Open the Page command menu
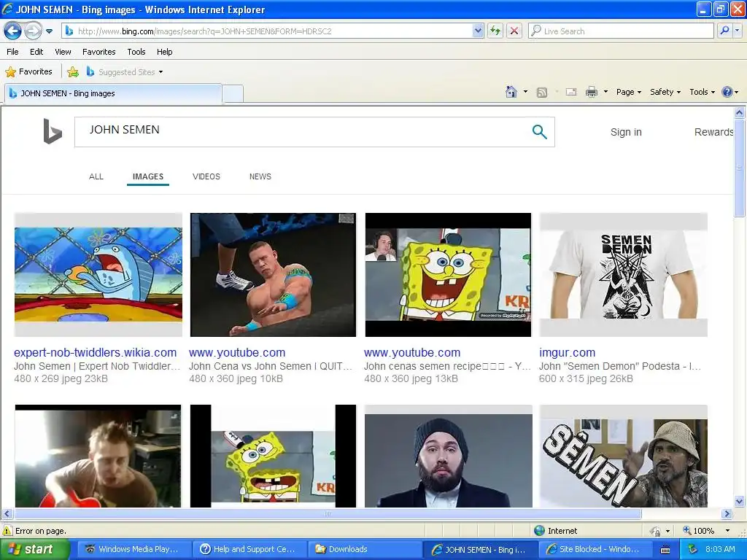This screenshot has width=747, height=560. tap(628, 92)
